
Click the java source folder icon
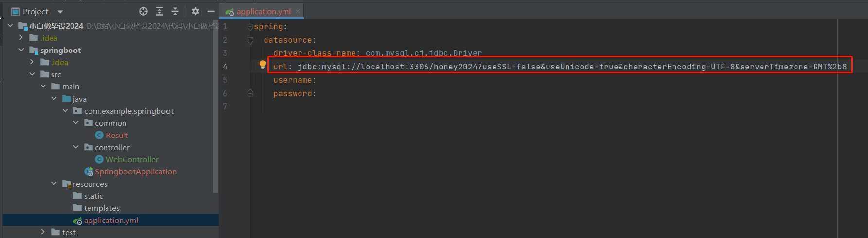67,99
